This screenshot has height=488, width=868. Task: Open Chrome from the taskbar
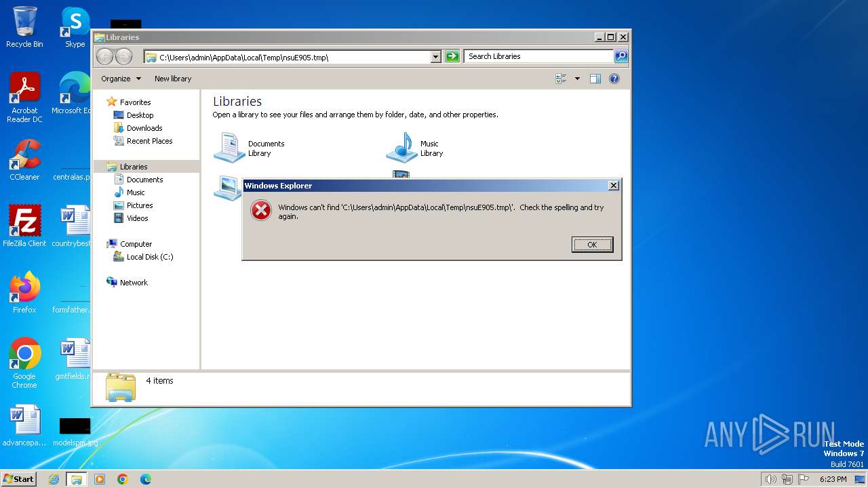pyautogui.click(x=123, y=479)
